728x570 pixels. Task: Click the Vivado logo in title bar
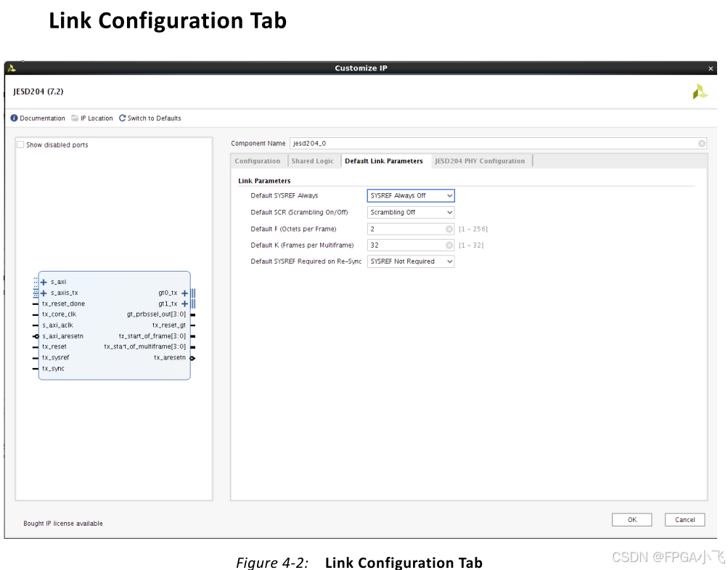point(12,68)
